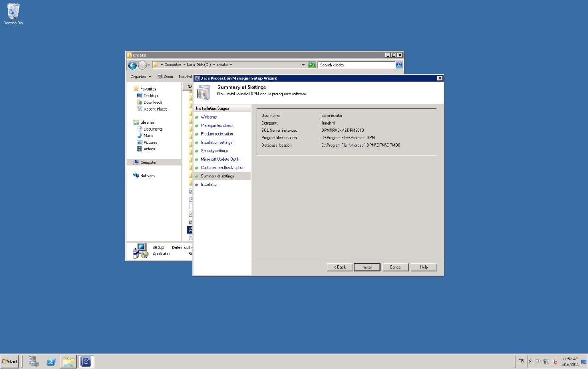Refresh the create folder address bar
Screen dimensions: 588x369
tap(312, 65)
